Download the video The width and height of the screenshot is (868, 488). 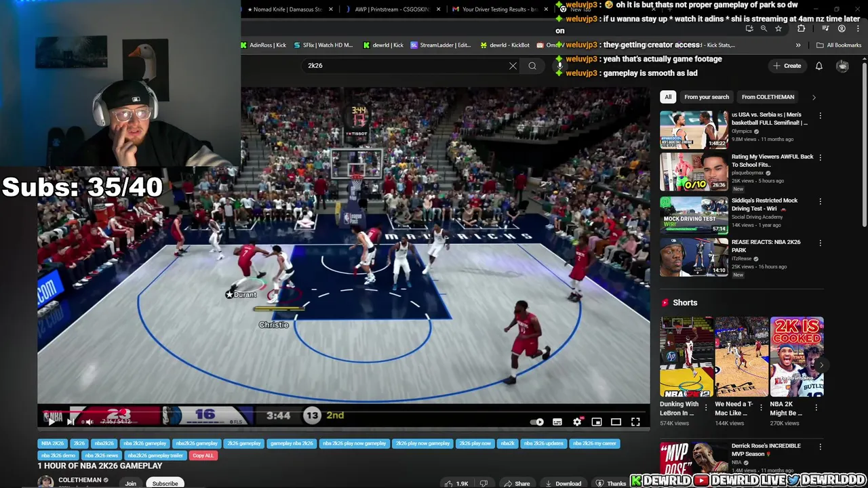(564, 483)
